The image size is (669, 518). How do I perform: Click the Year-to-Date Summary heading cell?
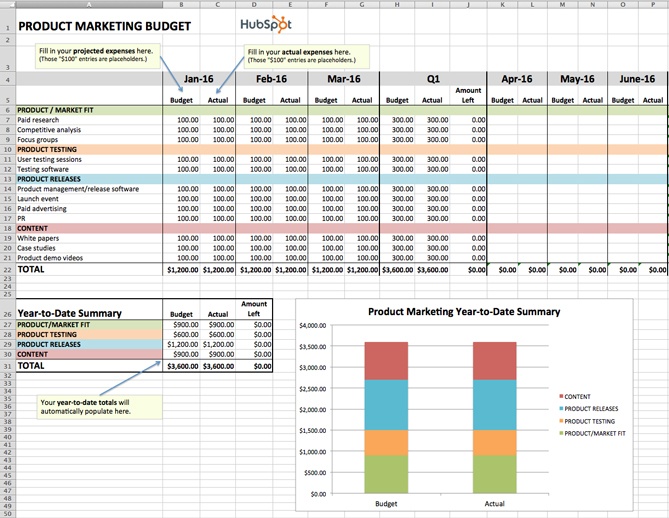click(70, 311)
